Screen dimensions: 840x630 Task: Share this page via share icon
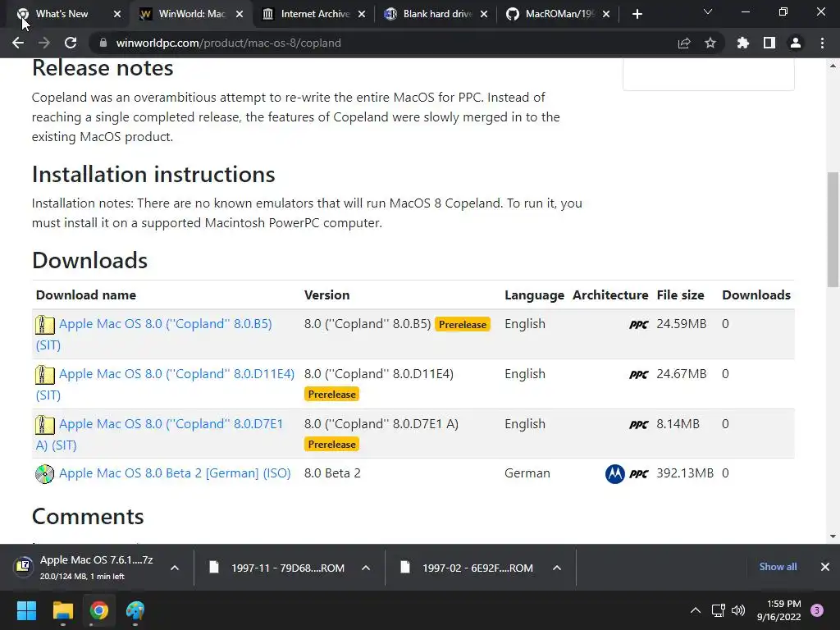684,43
